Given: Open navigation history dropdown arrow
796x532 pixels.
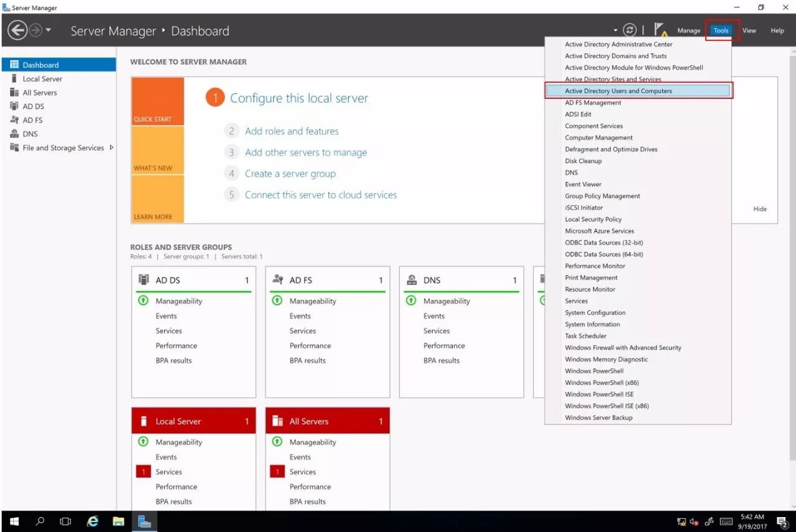Looking at the screenshot, I should pos(49,30).
